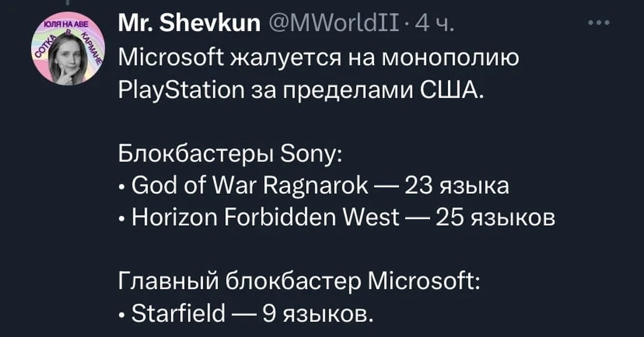644x337 pixels.
Task: Open the three-dot more options menu
Action: point(599,23)
